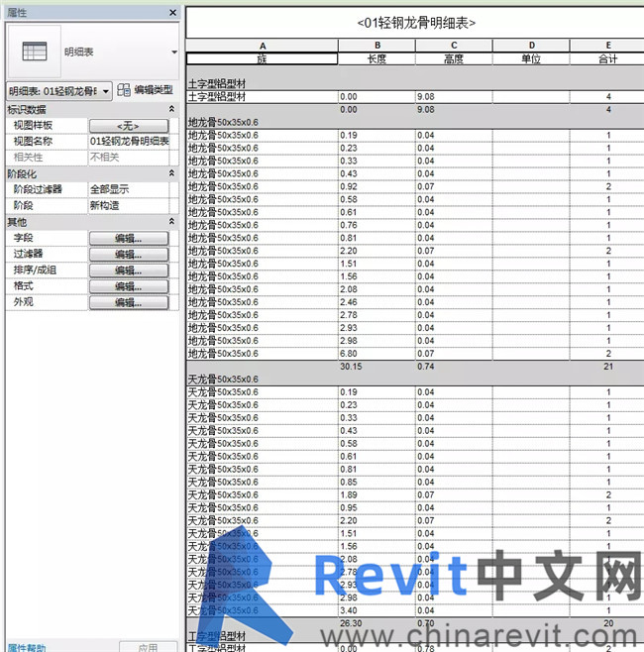Click the 地龙骨 row with length 0.19
The image size is (644, 652).
point(415,135)
